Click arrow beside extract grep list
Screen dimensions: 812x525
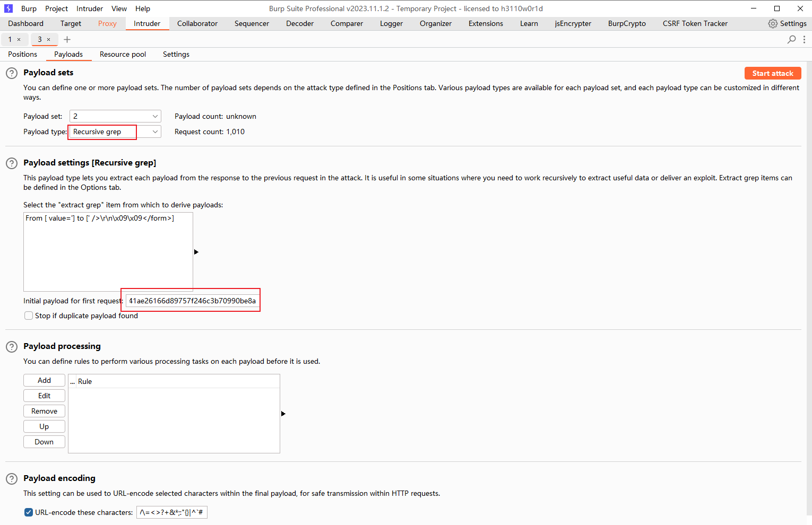(196, 252)
